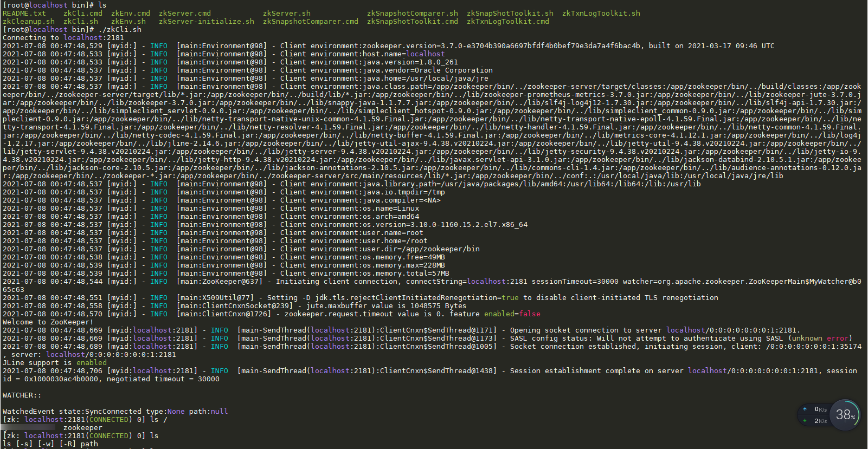This screenshot has width=868, height=449.
Task: Click the sessionTimeout=30000 text
Action: coord(575,281)
